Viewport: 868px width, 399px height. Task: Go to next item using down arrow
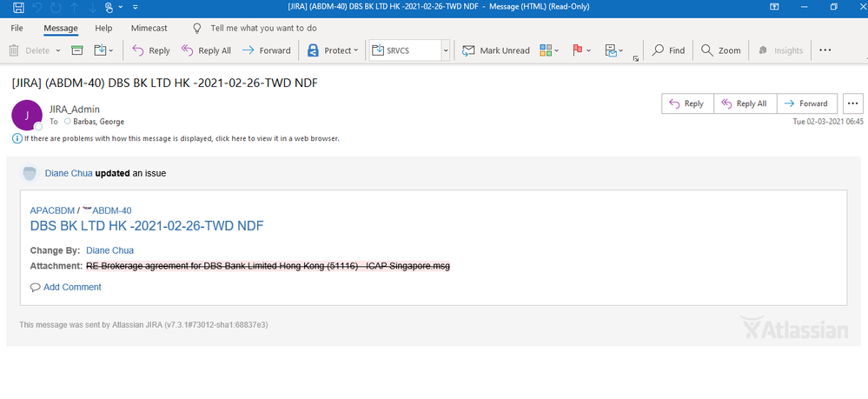coord(92,7)
